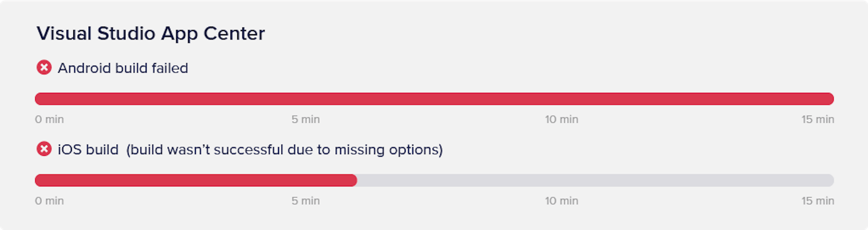The image size is (868, 230).
Task: Click the 15 min label under iOS bar
Action: [x=818, y=201]
